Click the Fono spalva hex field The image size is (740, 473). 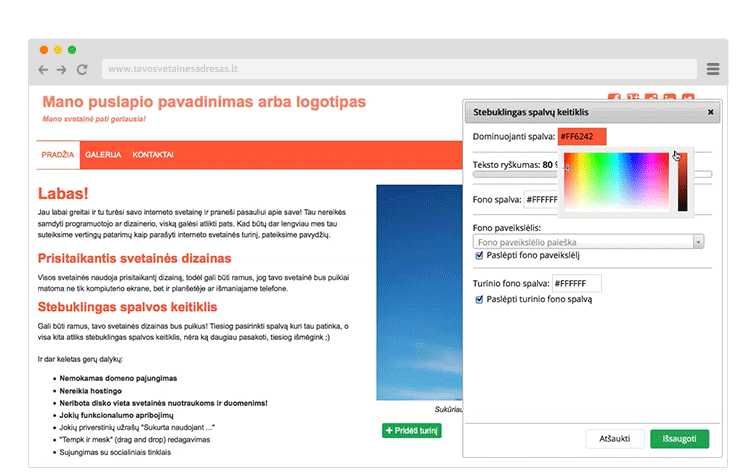coord(541,200)
